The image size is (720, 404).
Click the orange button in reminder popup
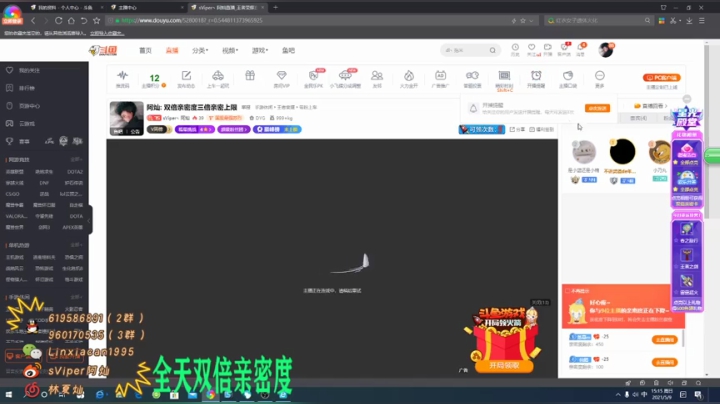tap(597, 108)
